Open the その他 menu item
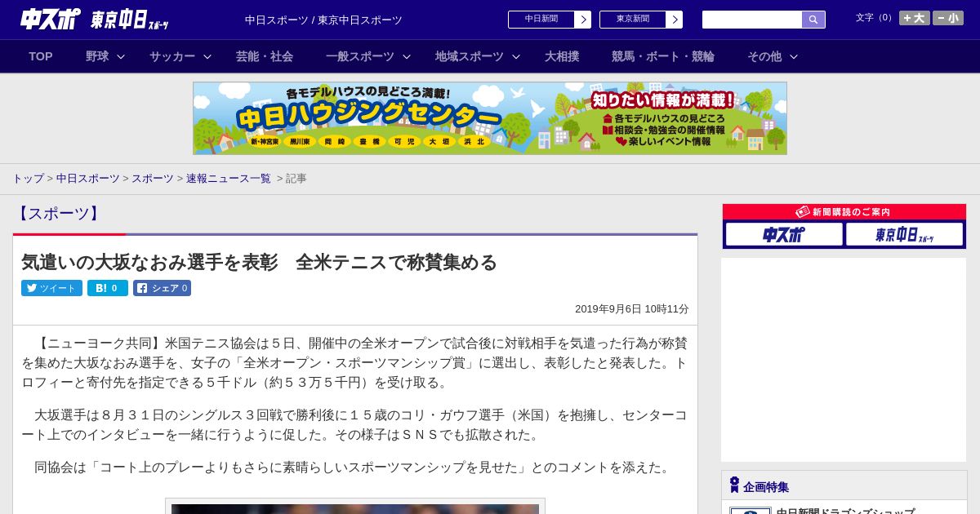Screen dimensions: 980x514 764,56
